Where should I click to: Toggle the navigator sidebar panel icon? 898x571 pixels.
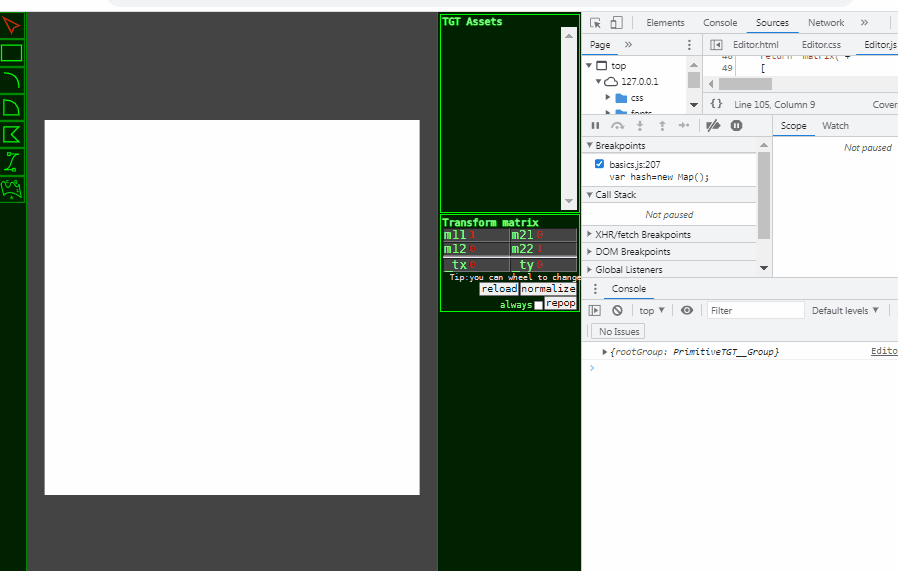(716, 45)
